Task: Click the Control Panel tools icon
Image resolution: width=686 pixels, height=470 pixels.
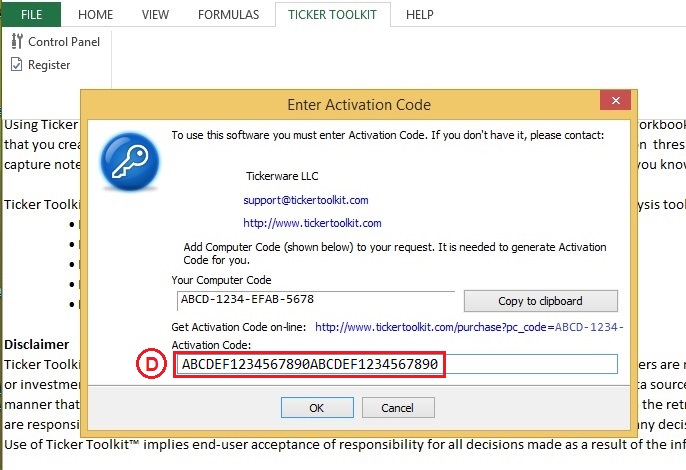Action: coord(17,41)
